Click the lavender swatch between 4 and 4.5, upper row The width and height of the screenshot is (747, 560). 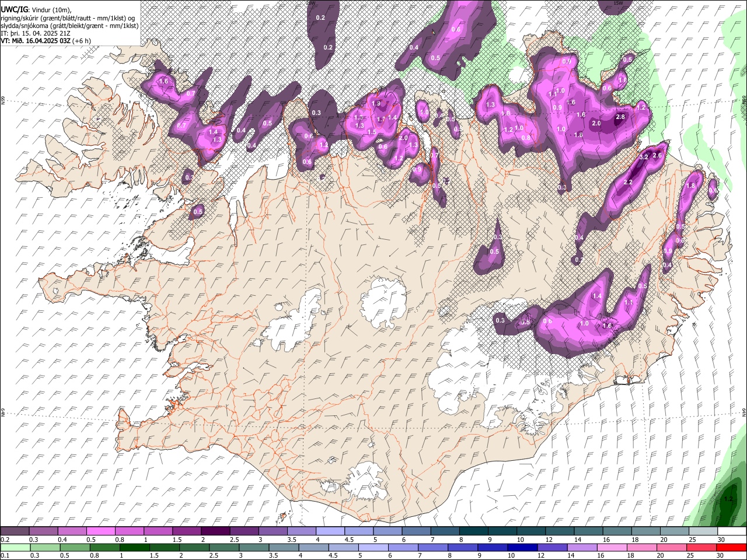pyautogui.click(x=329, y=531)
